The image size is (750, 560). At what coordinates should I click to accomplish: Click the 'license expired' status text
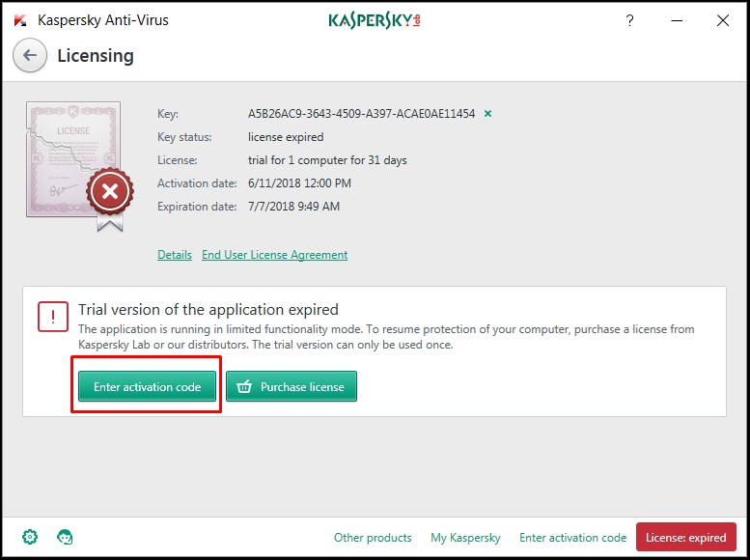pyautogui.click(x=286, y=137)
